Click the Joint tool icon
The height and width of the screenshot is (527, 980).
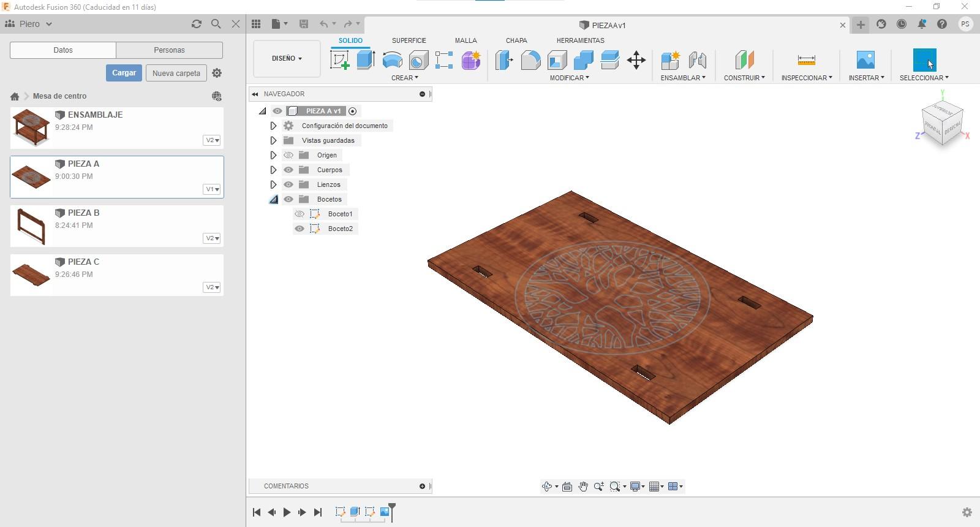point(697,60)
